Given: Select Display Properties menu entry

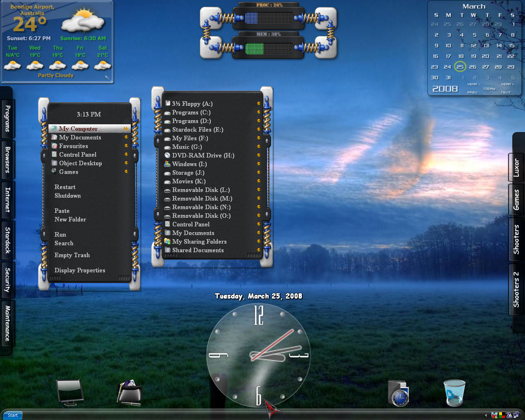Looking at the screenshot, I should tap(80, 270).
